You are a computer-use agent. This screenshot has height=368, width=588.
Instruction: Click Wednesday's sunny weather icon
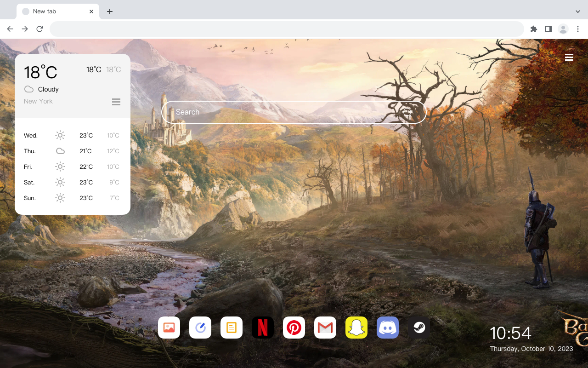[60, 135]
